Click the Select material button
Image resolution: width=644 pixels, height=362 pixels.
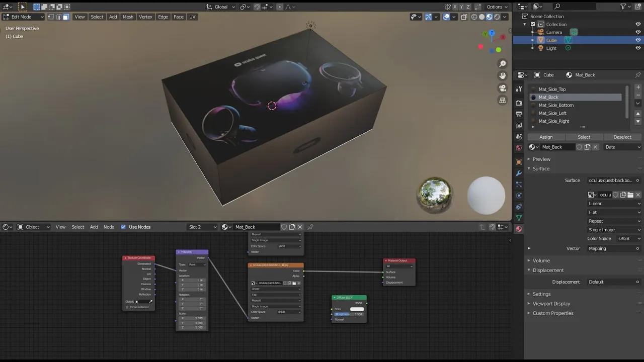coord(584,137)
